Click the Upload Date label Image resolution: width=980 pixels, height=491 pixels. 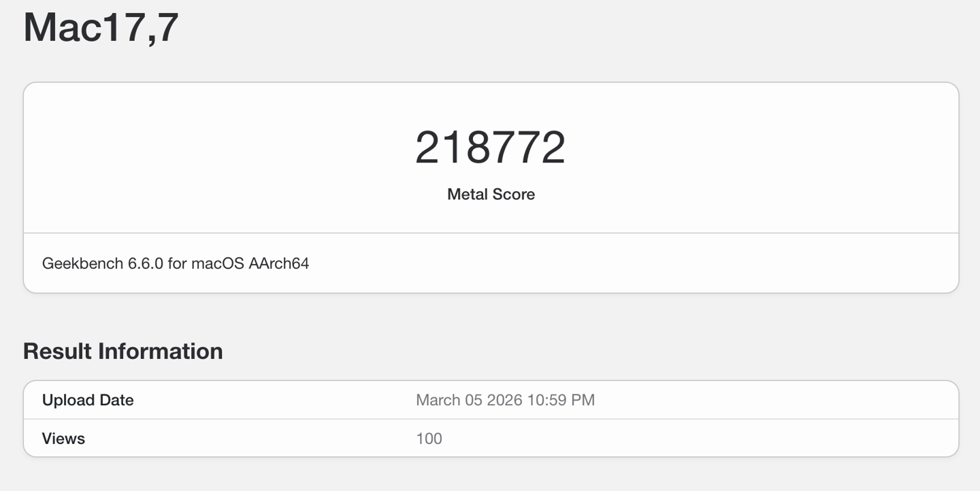(88, 400)
